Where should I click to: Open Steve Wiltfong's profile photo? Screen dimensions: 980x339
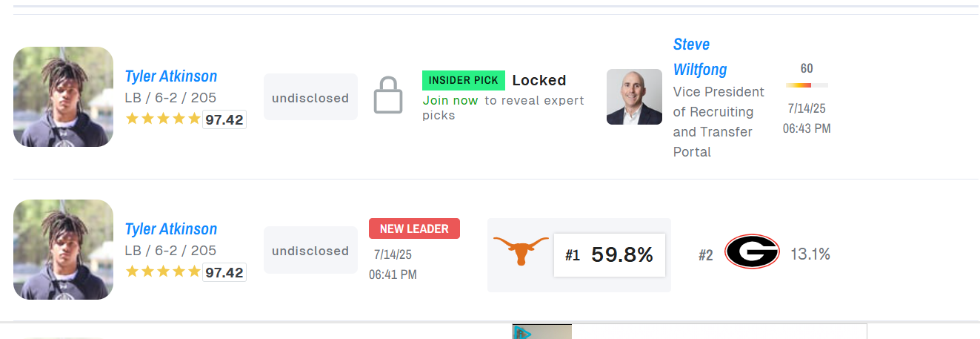(634, 96)
